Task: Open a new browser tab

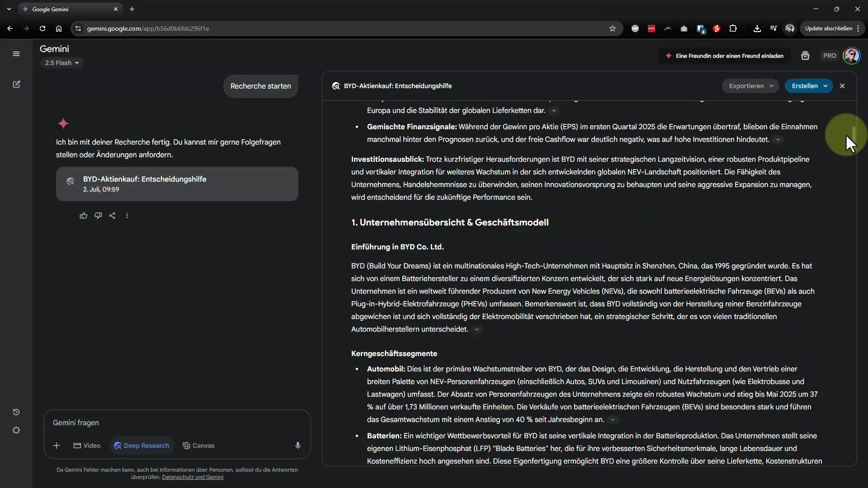Action: click(x=132, y=9)
